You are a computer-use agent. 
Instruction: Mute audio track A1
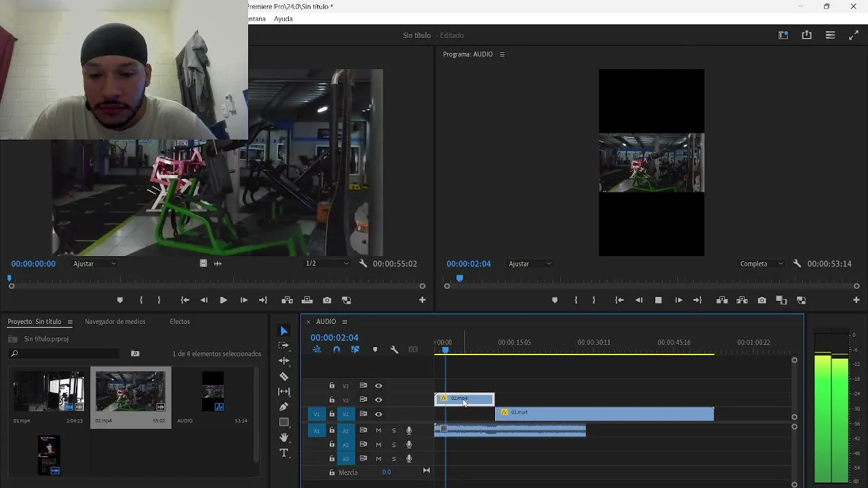(378, 430)
